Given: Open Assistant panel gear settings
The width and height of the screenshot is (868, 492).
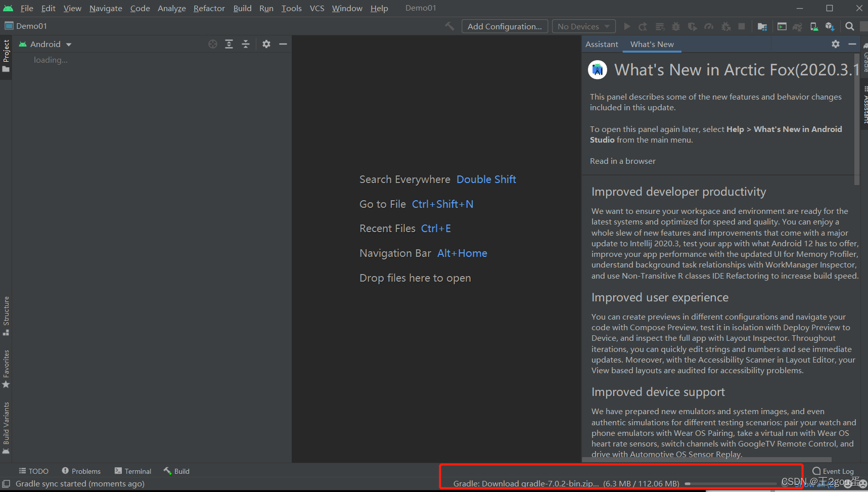Looking at the screenshot, I should click(836, 44).
